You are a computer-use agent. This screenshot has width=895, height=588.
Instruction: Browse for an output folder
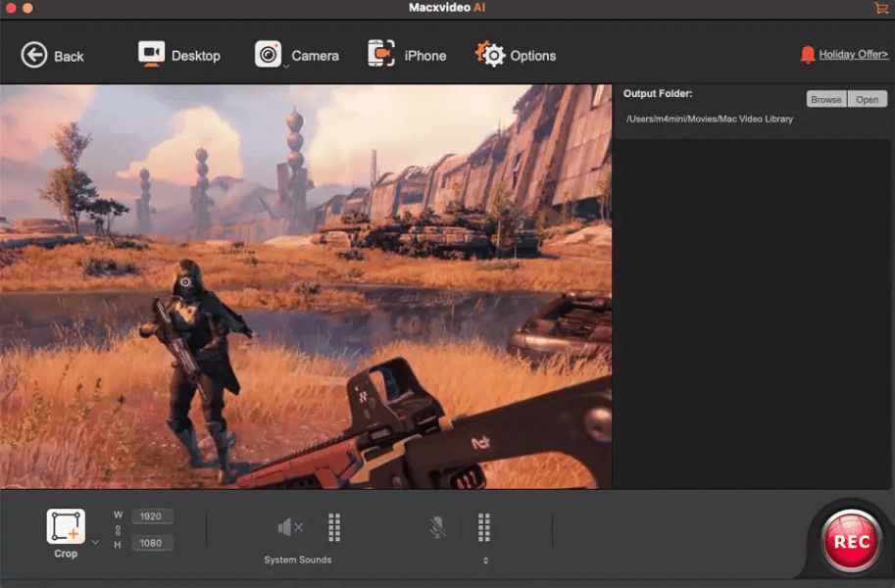[x=825, y=98]
